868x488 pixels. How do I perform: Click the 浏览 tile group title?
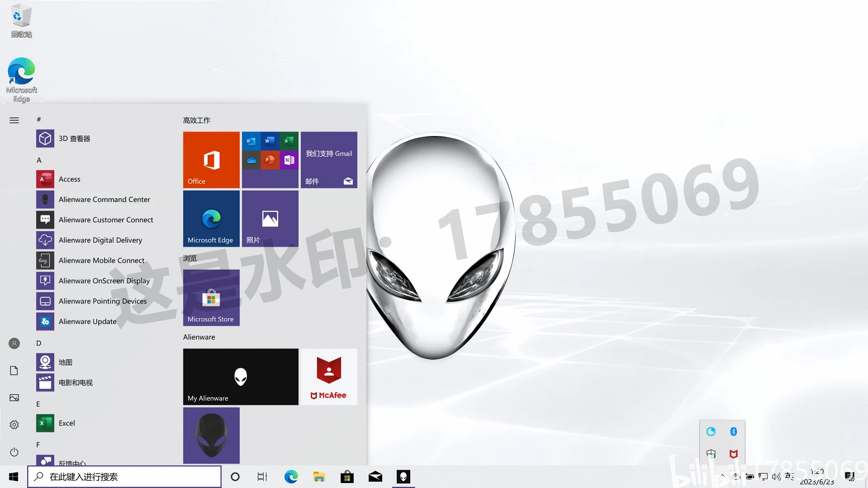pyautogui.click(x=190, y=258)
